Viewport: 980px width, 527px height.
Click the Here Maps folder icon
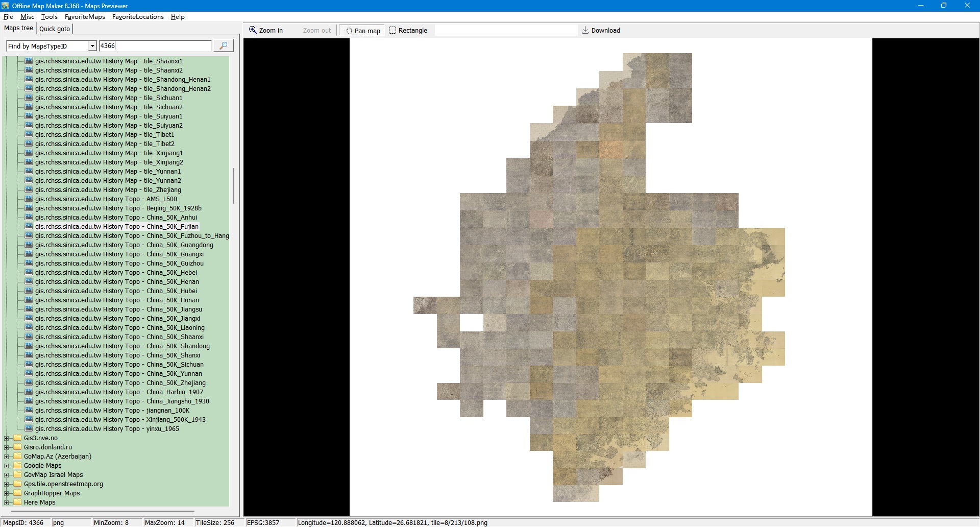(x=18, y=502)
